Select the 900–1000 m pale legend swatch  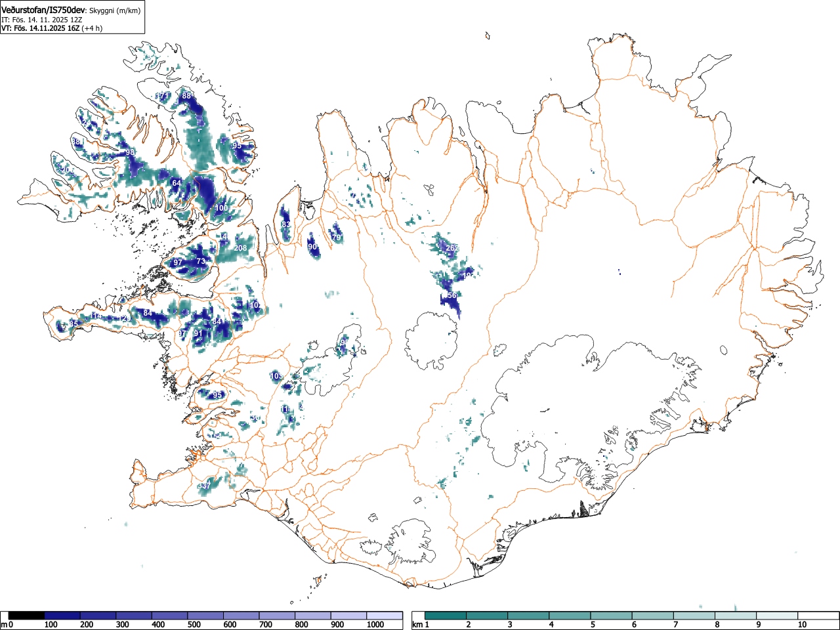click(x=348, y=616)
